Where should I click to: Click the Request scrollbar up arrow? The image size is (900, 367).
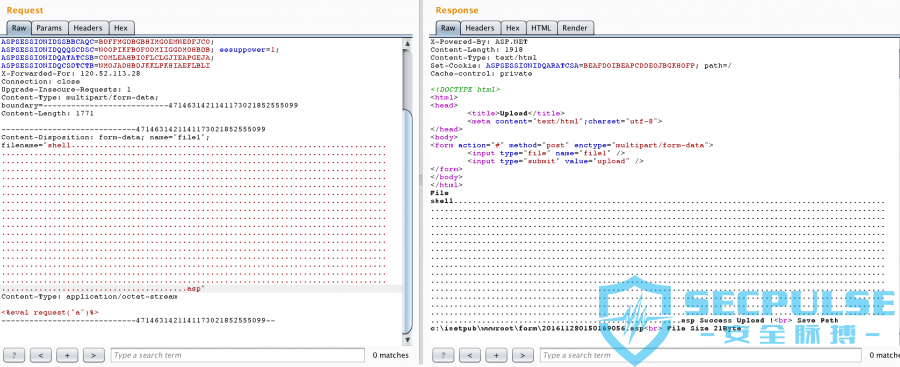[x=408, y=44]
